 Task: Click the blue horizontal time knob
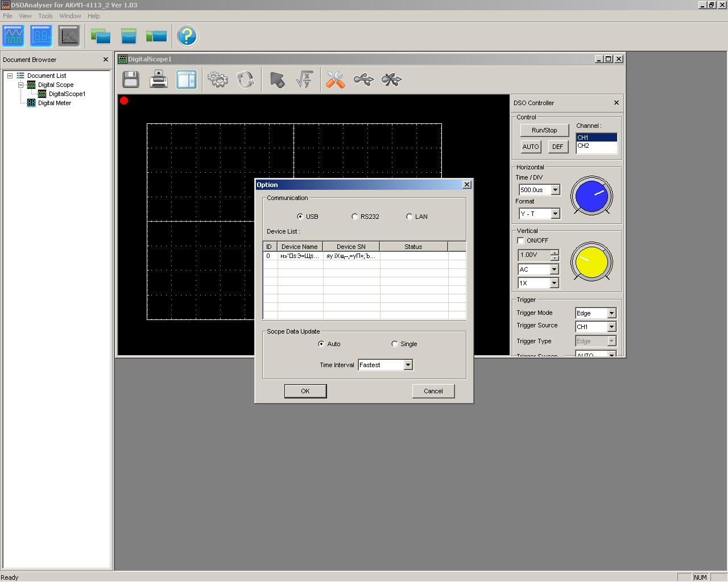(x=591, y=196)
